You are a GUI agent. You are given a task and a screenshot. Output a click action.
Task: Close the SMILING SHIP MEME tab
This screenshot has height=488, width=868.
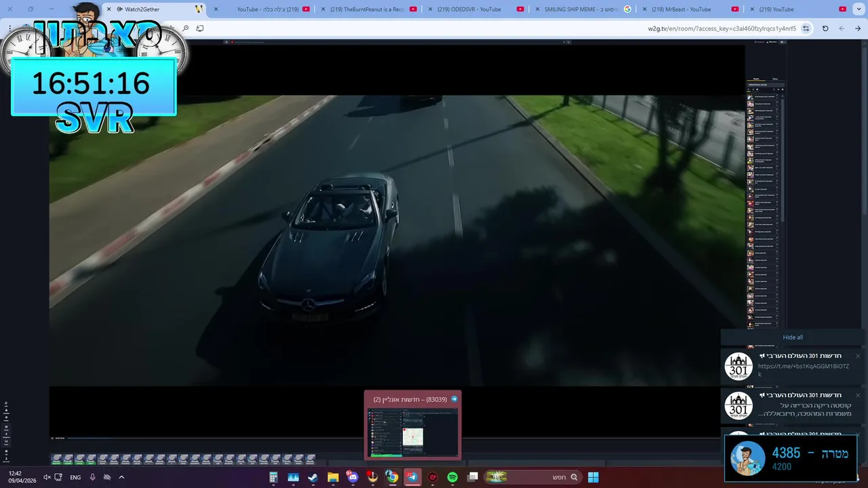[538, 9]
